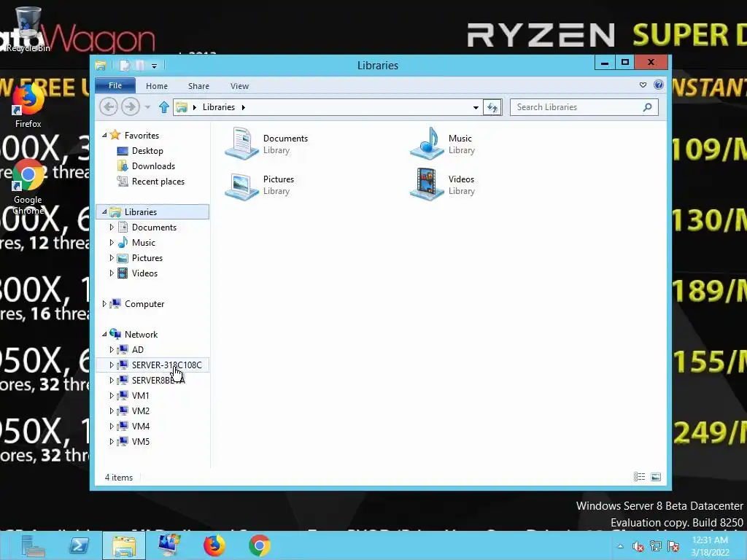
Task: Select the Videos library icon
Action: point(427,184)
